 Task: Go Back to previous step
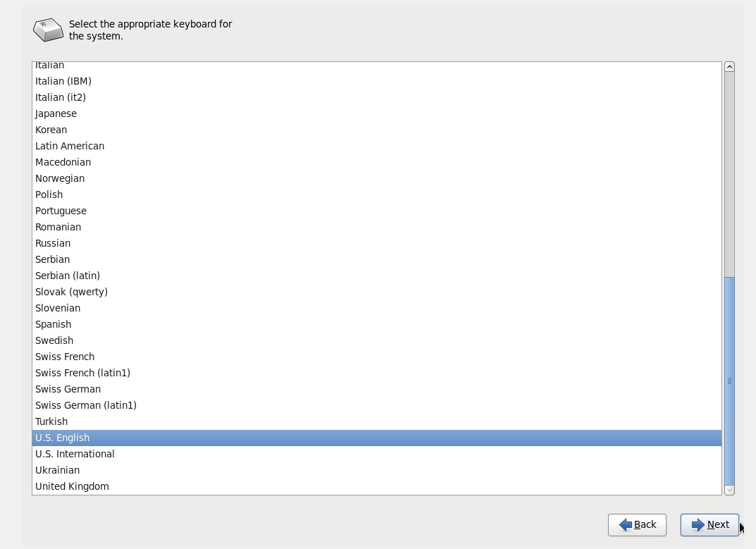click(x=637, y=525)
